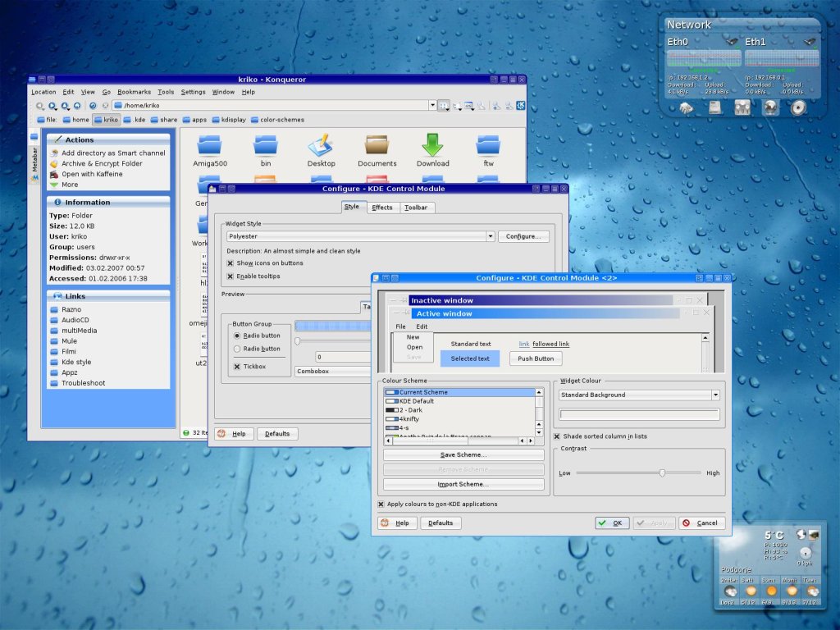Click the globe icon in Network widget
Screen dimensions: 840x630
pos(770,107)
